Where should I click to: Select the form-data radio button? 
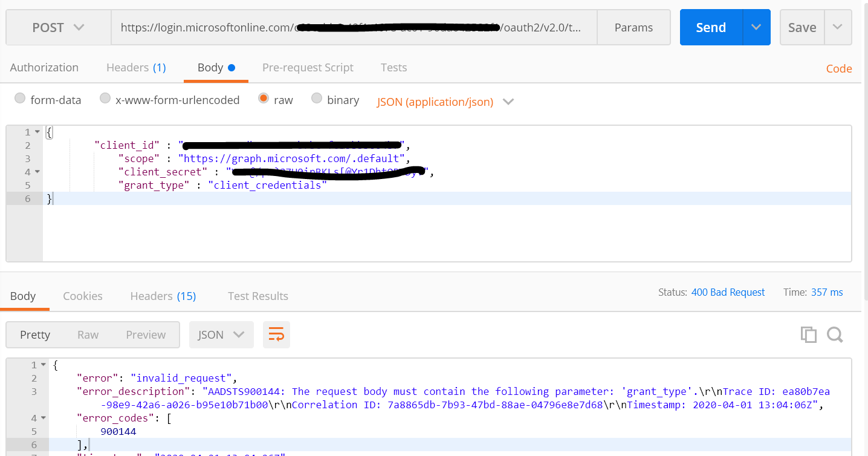click(20, 98)
